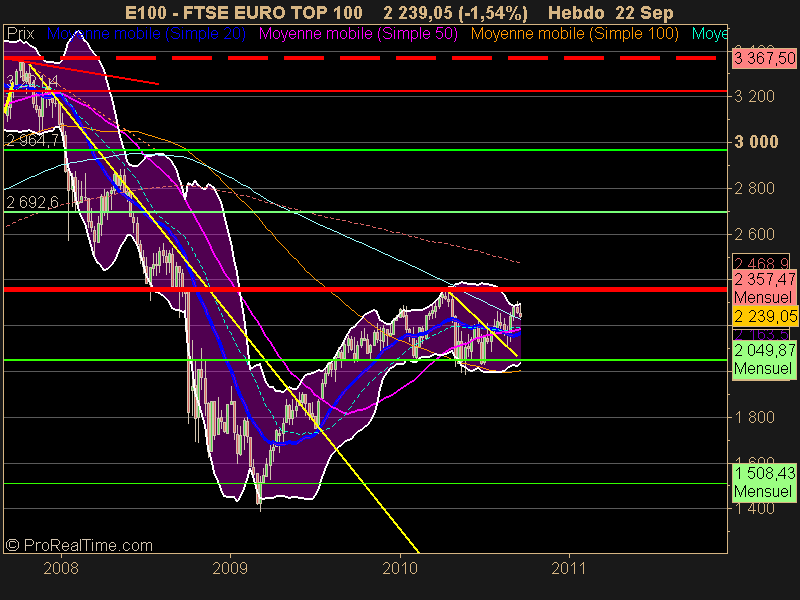Open the ProRealTime.com watermark link

pos(79,545)
